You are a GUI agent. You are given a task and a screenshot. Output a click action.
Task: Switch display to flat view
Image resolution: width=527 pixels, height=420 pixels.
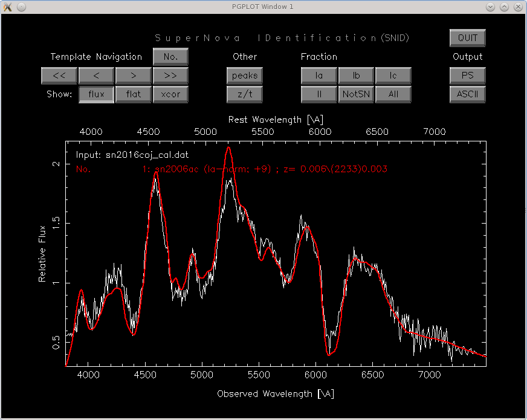pyautogui.click(x=134, y=94)
